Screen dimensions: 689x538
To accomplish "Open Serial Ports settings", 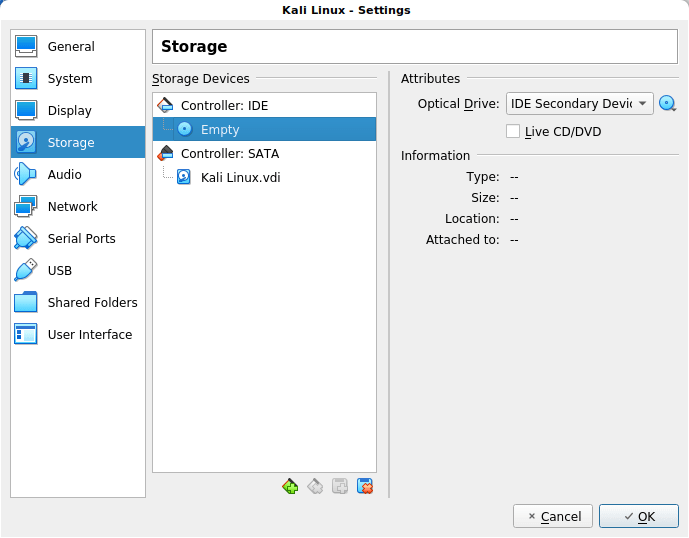I will 78,238.
